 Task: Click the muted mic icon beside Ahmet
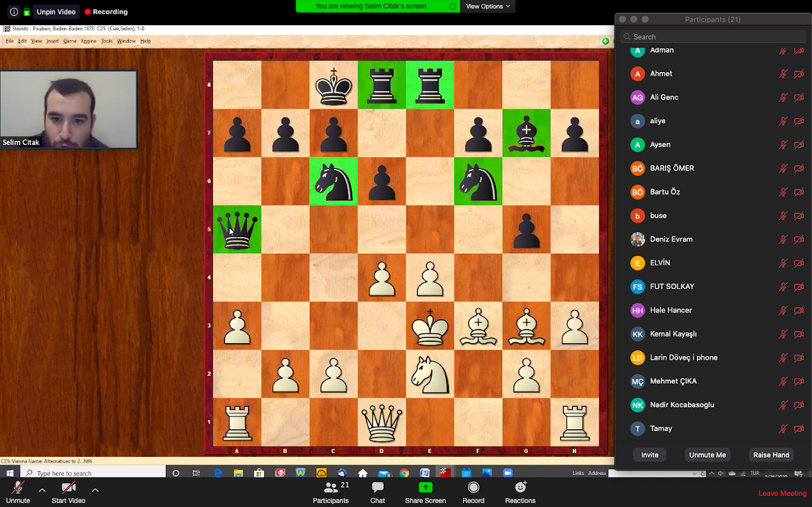tap(782, 74)
